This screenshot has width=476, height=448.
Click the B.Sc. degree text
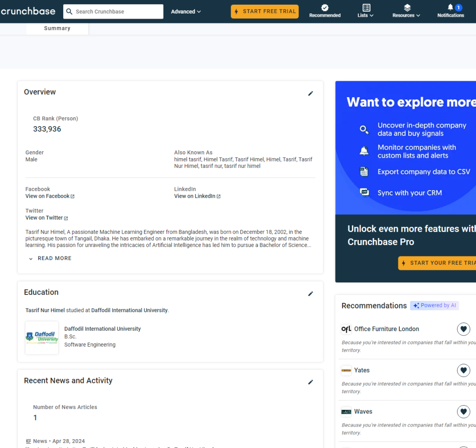(x=71, y=336)
